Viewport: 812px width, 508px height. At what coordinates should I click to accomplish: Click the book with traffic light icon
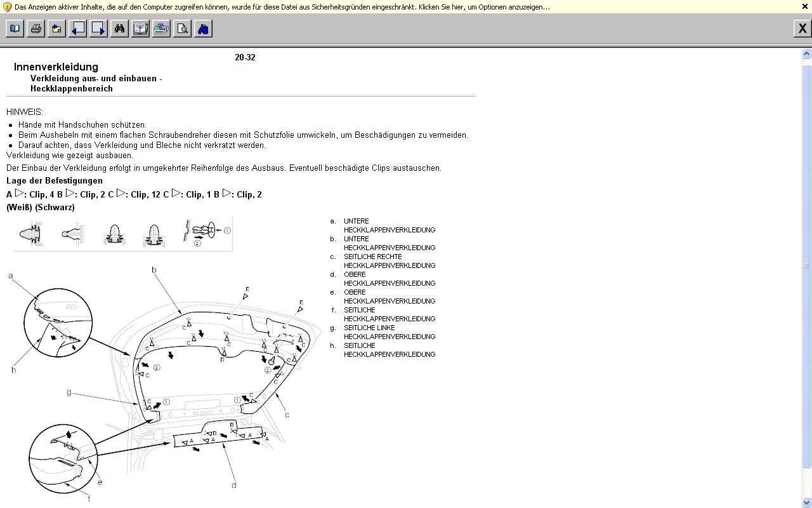[x=140, y=29]
